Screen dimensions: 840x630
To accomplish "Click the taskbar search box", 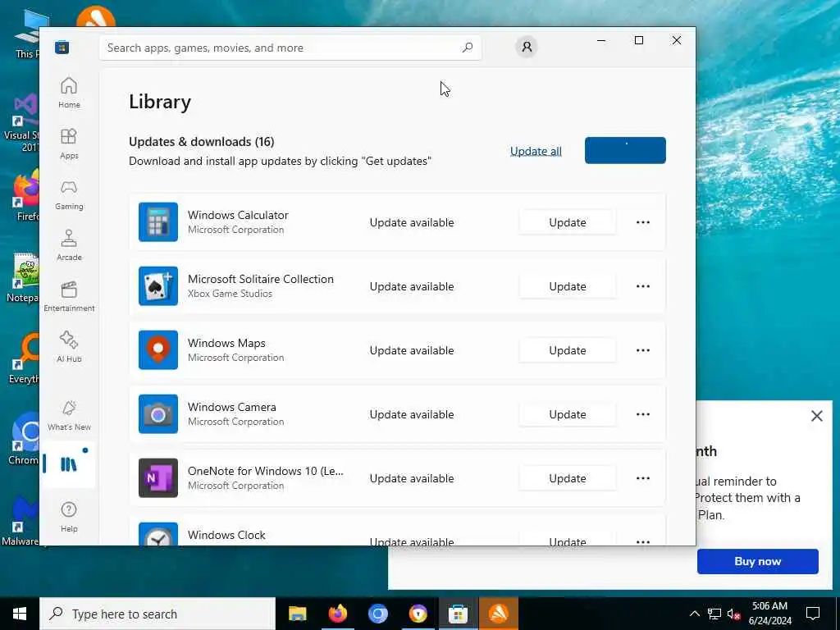I will [157, 614].
